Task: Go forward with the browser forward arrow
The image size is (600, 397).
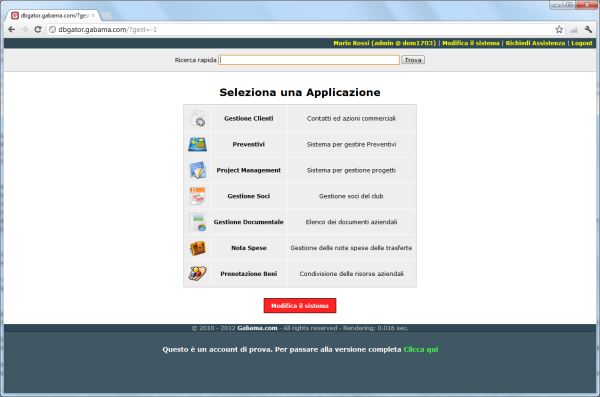Action: 24,29
